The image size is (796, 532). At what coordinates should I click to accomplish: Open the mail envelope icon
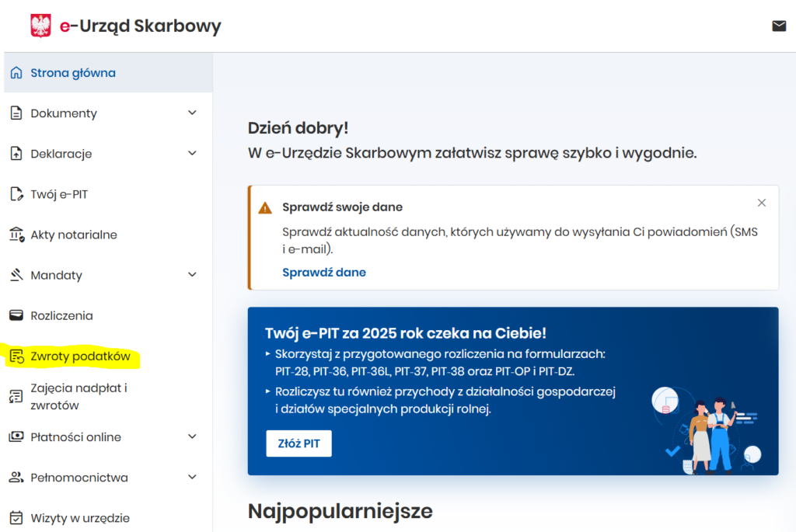point(779,26)
